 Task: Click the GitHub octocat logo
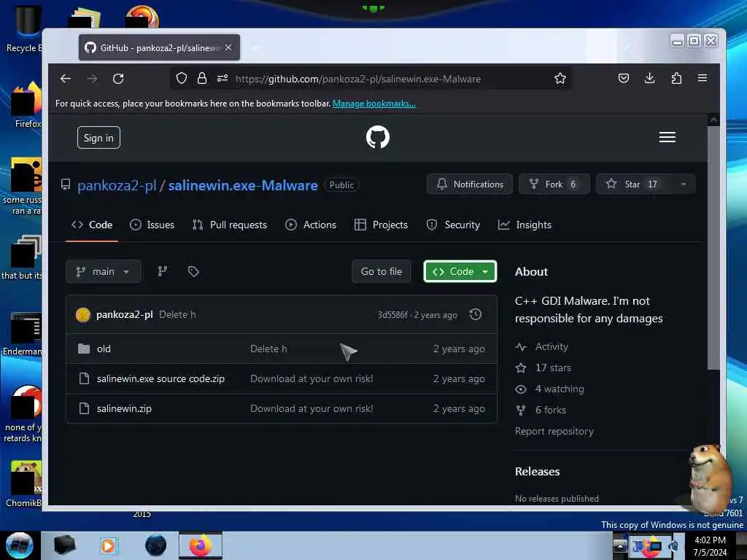coord(378,137)
